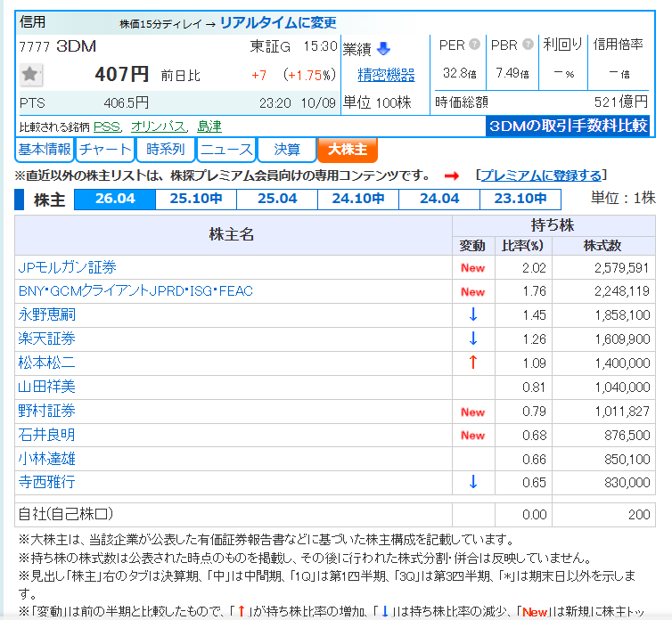Image resolution: width=672 pixels, height=620 pixels.
Task: Click share count 830,000
Action: pos(627,483)
